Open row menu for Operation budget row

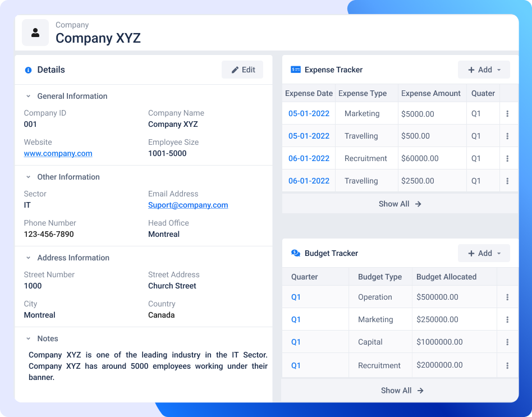click(507, 297)
